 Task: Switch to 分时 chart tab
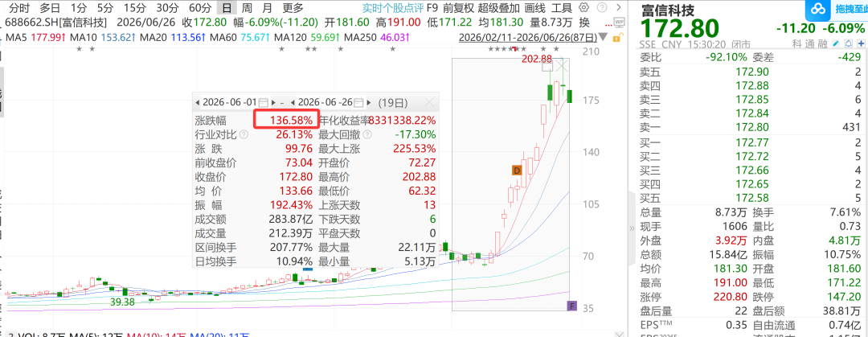(x=19, y=8)
